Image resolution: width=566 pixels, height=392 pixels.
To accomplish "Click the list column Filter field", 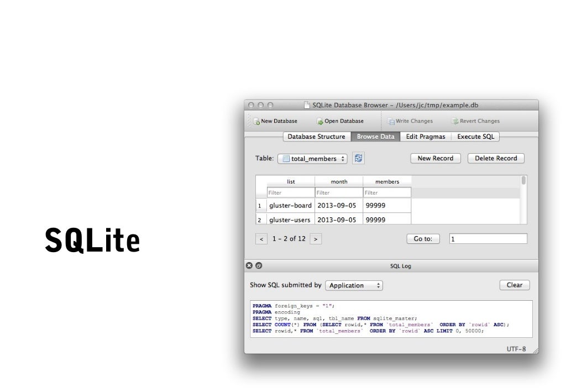I will coord(291,192).
